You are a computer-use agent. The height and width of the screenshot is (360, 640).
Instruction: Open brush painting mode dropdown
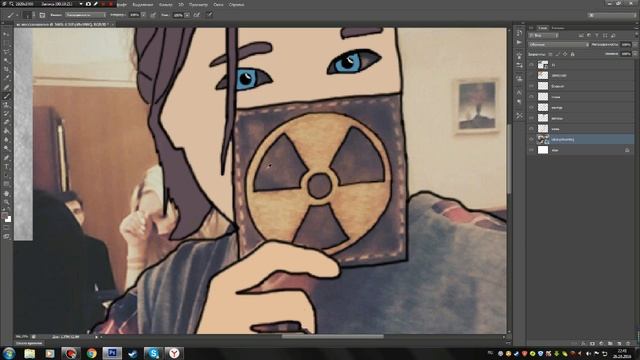[85, 15]
